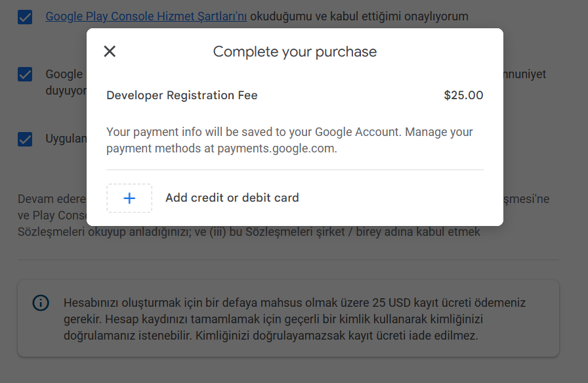Image resolution: width=588 pixels, height=383 pixels.
Task: Click the 25 USD kayıt ücreti notice text
Action: coord(295,319)
